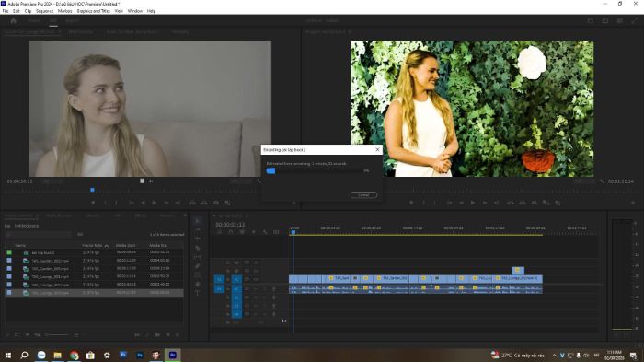Open the File menu
Screen dimensions: 644x362
[x=6, y=11]
